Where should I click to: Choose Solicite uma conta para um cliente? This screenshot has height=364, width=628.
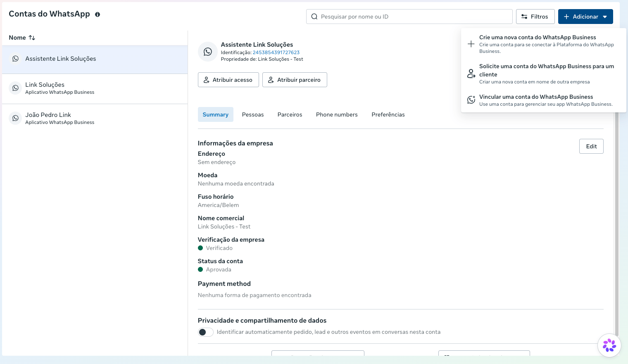click(x=543, y=74)
